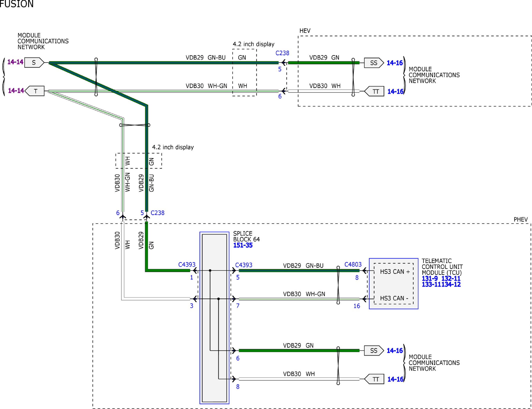The width and height of the screenshot is (532, 409).
Task: Select the TT connector symbol in HEV section
Action: (x=374, y=91)
